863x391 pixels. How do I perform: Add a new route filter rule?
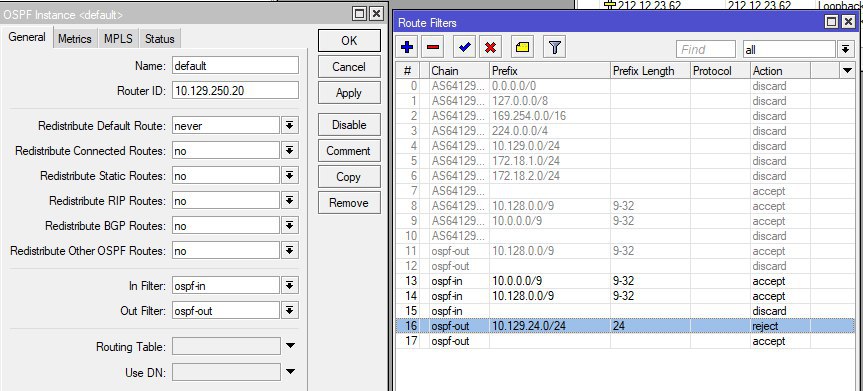click(x=407, y=48)
